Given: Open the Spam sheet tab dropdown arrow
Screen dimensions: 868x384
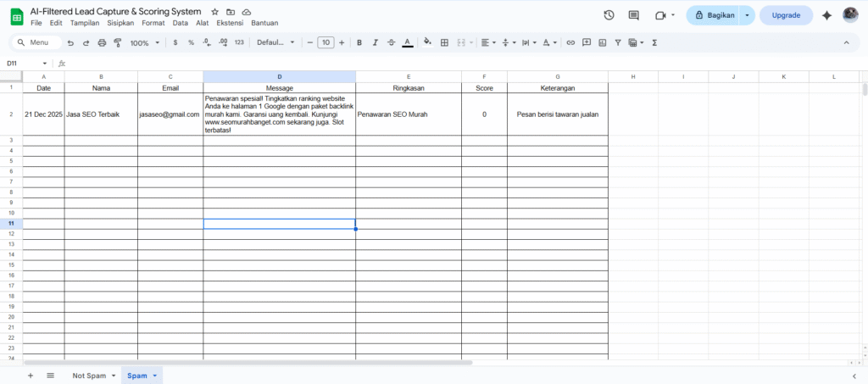Looking at the screenshot, I should pos(155,375).
